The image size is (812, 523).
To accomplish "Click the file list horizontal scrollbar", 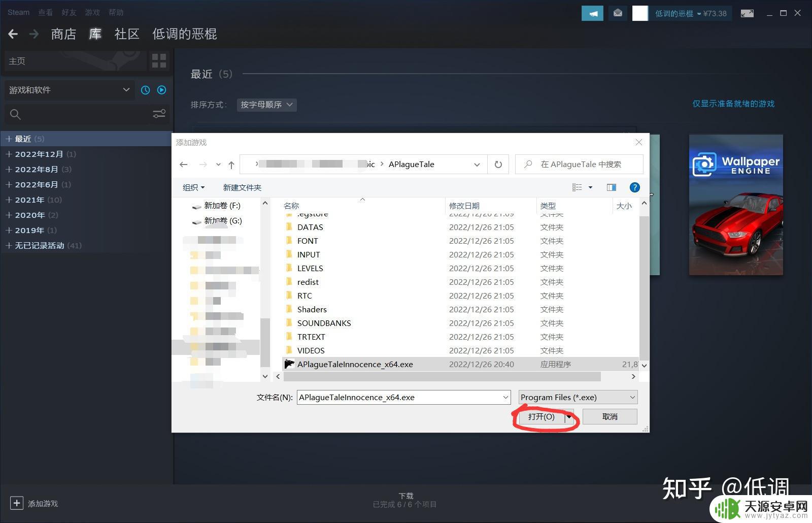I will pyautogui.click(x=442, y=377).
